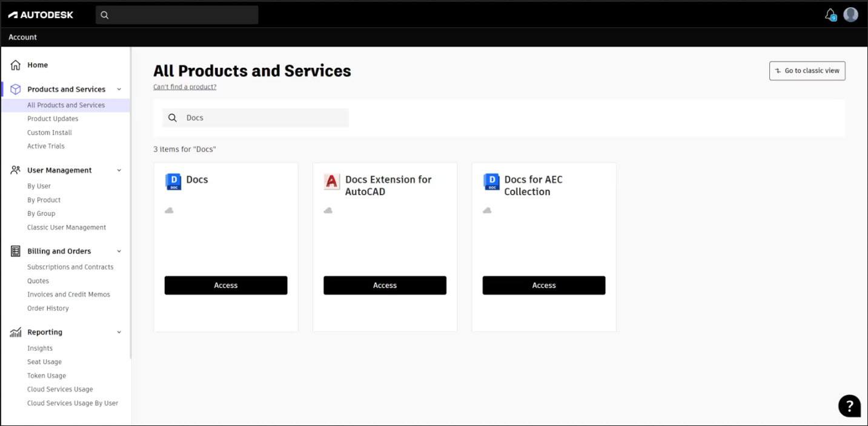The image size is (868, 426).
Task: Click the Docs for AEC Collection icon
Action: coord(491,182)
